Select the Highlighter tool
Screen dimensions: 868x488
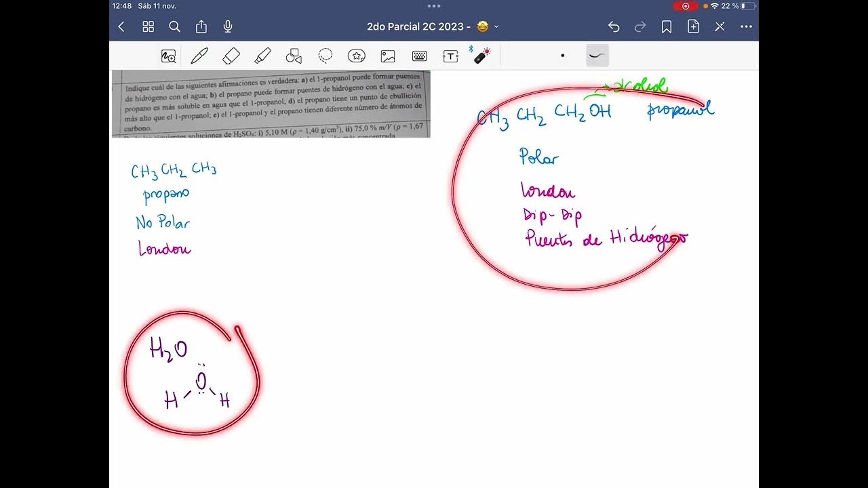262,56
